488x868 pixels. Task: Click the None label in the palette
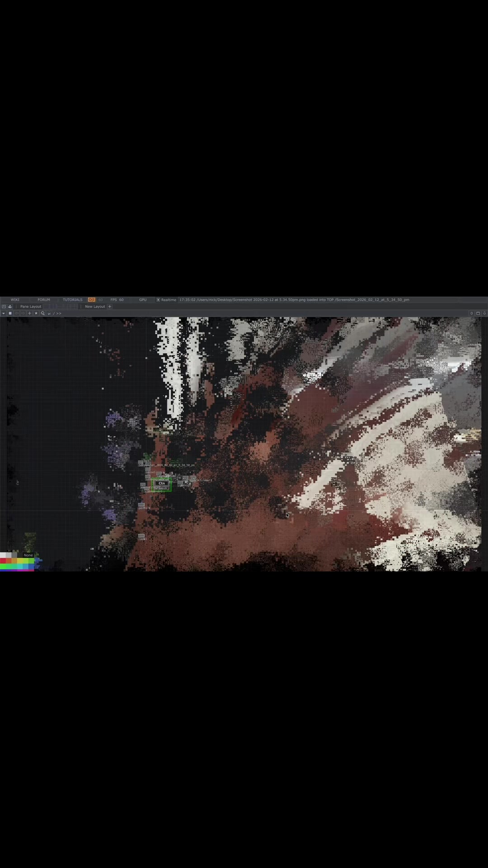point(28,555)
